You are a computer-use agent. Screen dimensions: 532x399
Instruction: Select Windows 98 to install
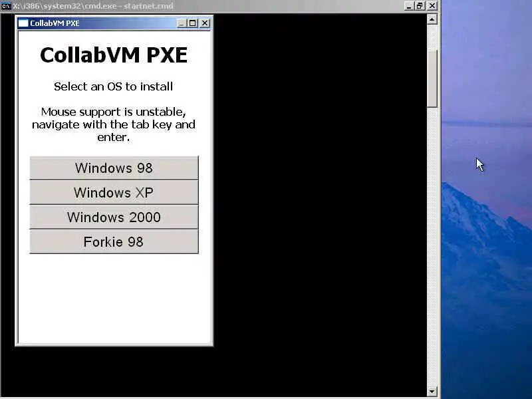114,168
